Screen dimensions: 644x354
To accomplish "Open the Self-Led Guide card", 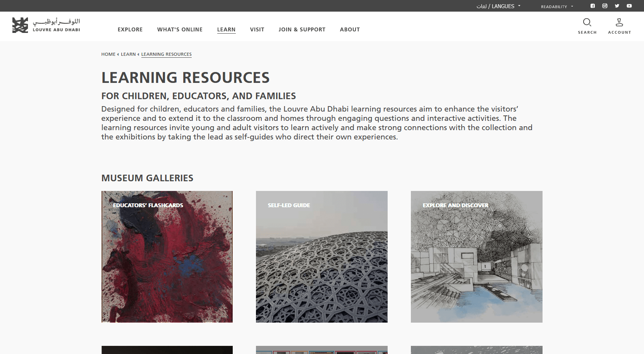I will pos(322,257).
